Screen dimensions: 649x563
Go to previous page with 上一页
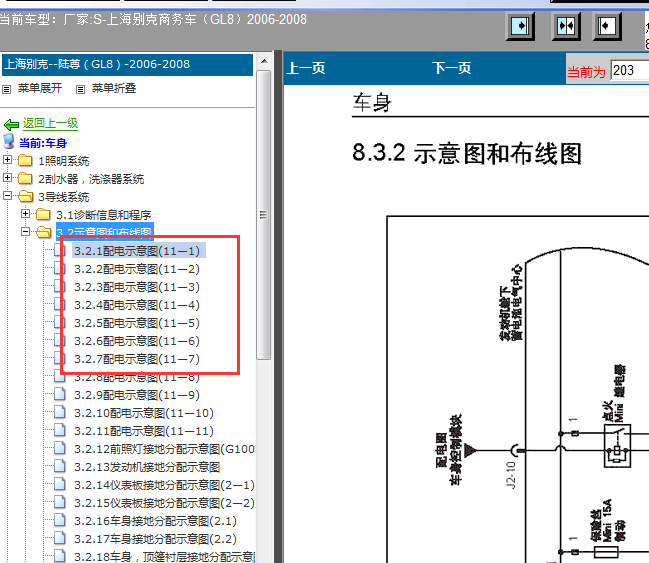[306, 68]
